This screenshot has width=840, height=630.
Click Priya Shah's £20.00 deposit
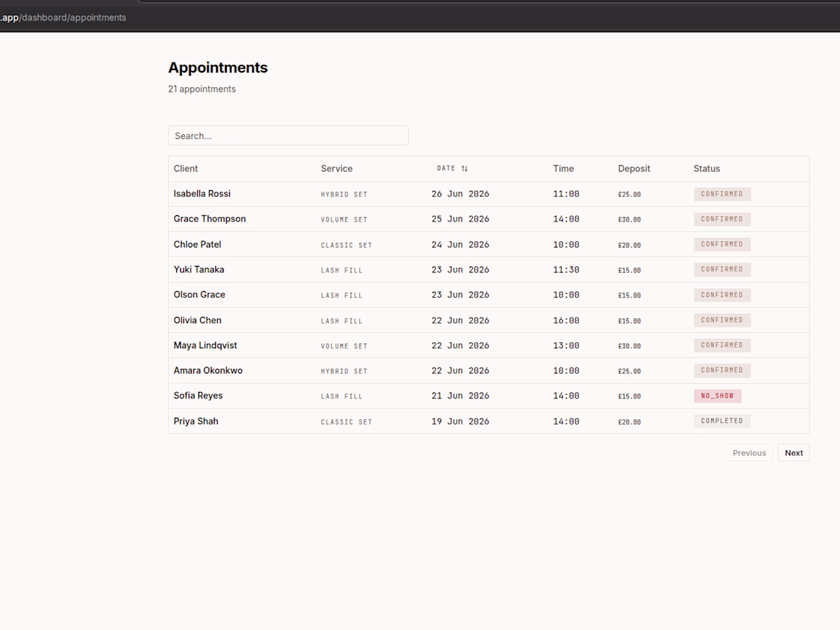[629, 422]
